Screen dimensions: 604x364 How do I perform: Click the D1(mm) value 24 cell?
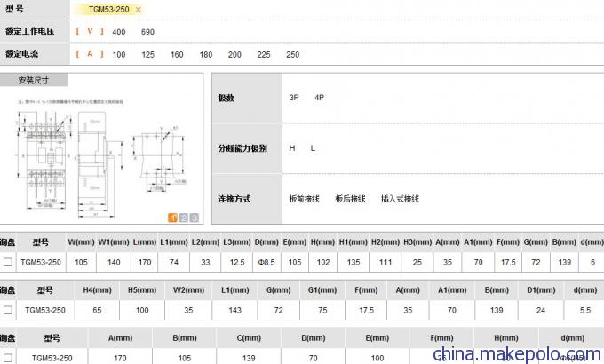541,310
